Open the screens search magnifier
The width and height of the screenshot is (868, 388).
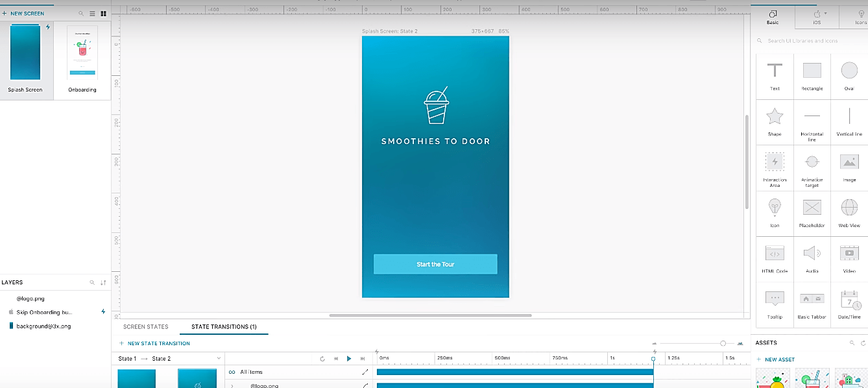point(80,13)
